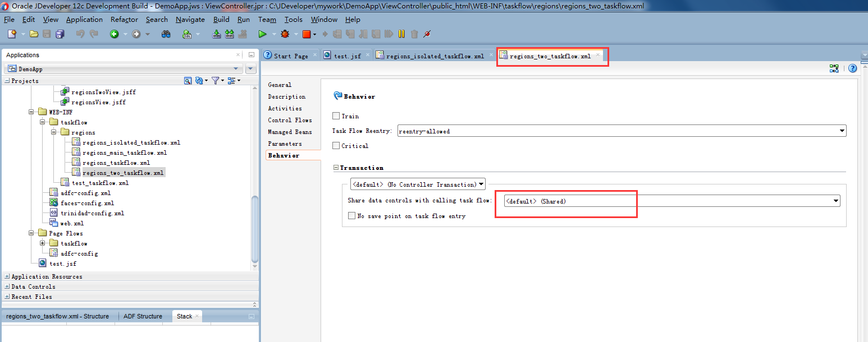
Task: Collapse the Page Flows folder
Action: click(32, 233)
